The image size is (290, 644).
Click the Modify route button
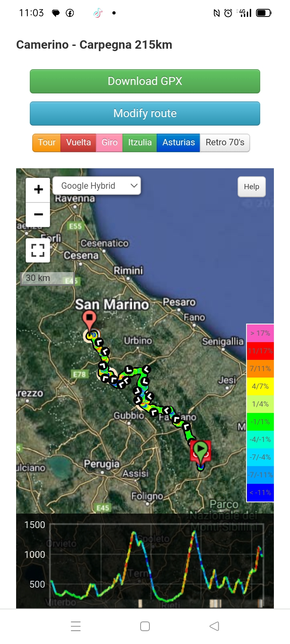[x=145, y=114]
